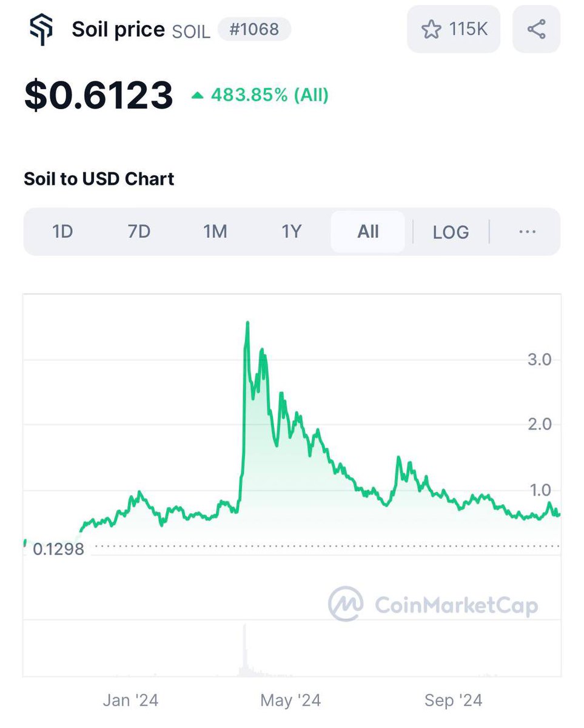Select the 1D time range

pyautogui.click(x=62, y=232)
